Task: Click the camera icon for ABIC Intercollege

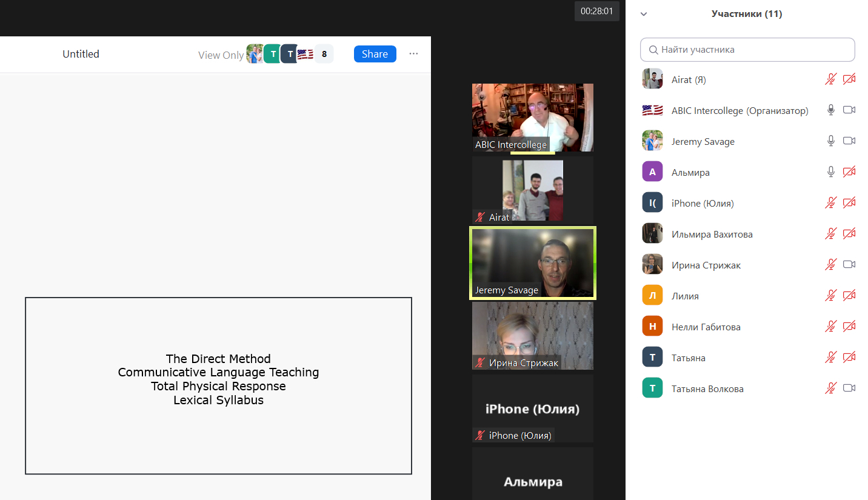Action: click(849, 110)
